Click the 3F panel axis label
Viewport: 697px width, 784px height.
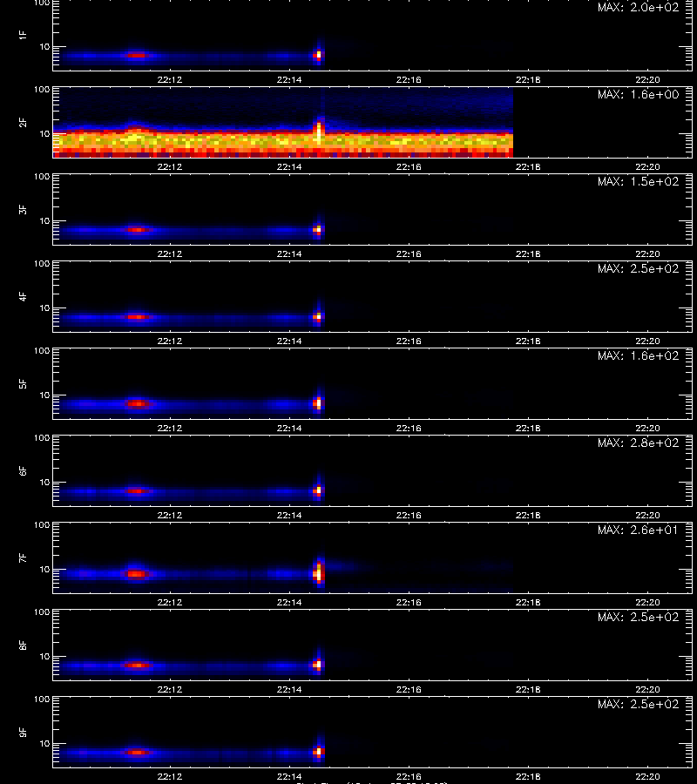click(x=22, y=209)
